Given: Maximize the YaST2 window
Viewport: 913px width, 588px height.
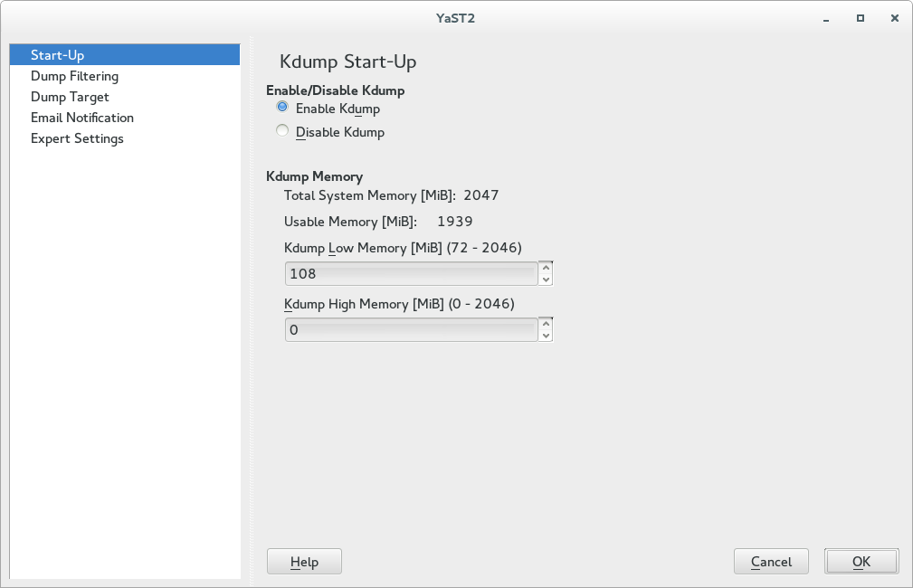Looking at the screenshot, I should 861,18.
